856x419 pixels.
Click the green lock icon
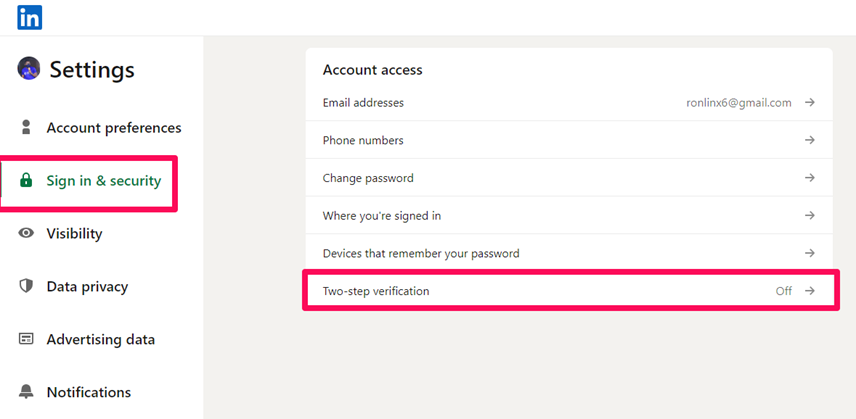(x=26, y=181)
